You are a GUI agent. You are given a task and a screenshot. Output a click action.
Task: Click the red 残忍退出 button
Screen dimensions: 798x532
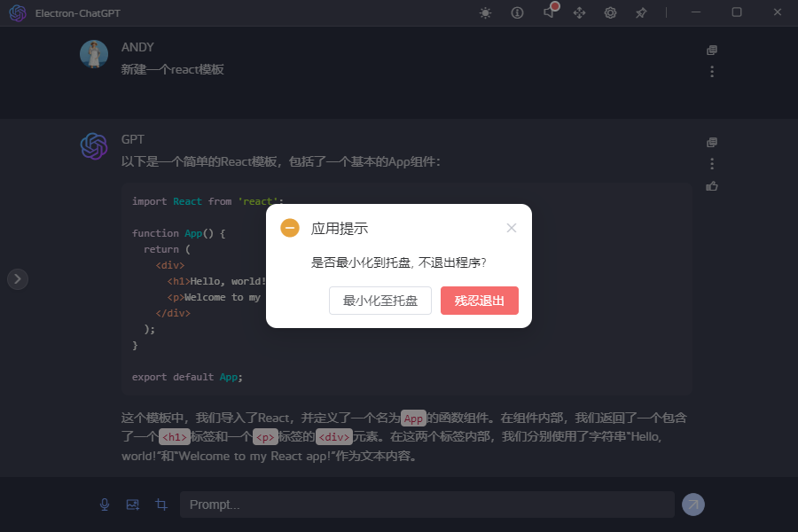coord(480,301)
